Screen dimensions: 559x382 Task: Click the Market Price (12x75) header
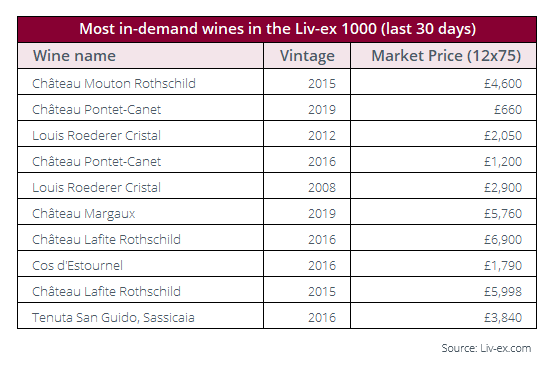(x=443, y=56)
